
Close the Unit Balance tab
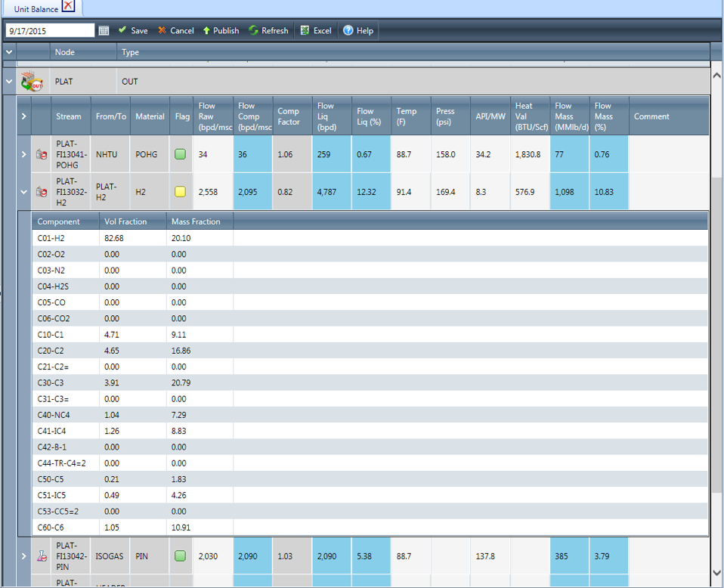click(x=69, y=6)
